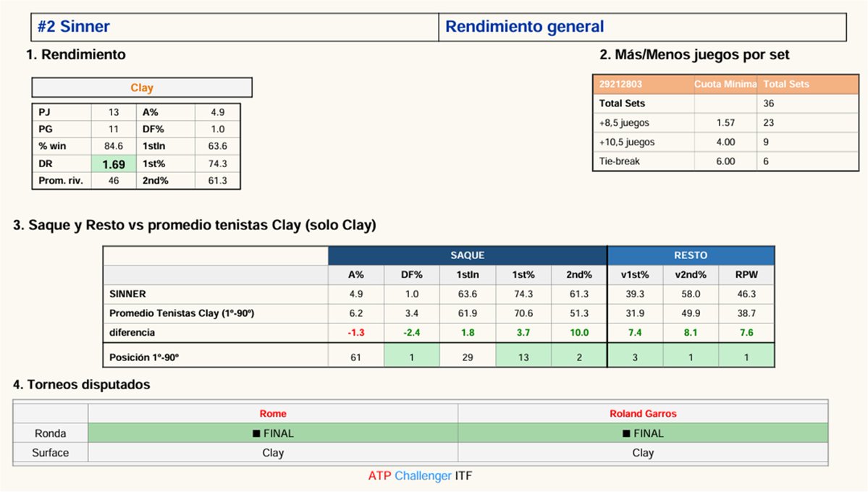This screenshot has height=492, width=868.
Task: Click the Challenger link in the footer
Action: pyautogui.click(x=424, y=475)
